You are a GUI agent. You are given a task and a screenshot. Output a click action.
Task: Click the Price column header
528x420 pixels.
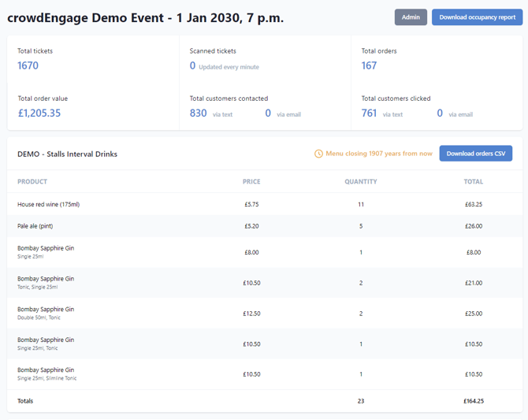pos(251,182)
